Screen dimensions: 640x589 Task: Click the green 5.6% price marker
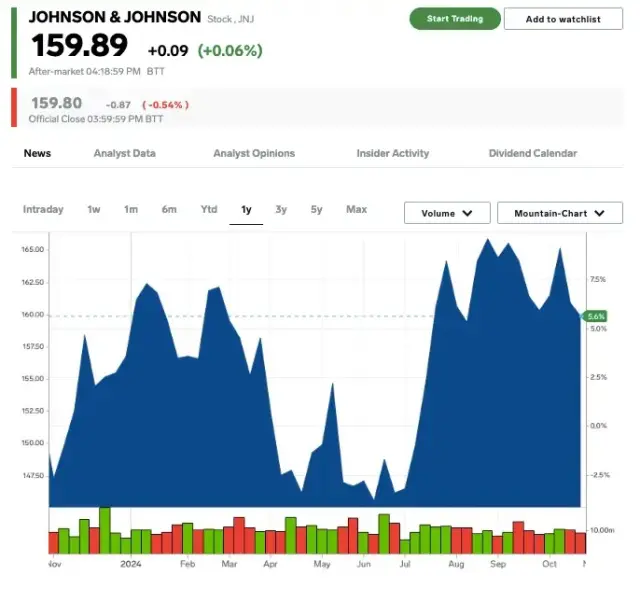click(x=596, y=316)
